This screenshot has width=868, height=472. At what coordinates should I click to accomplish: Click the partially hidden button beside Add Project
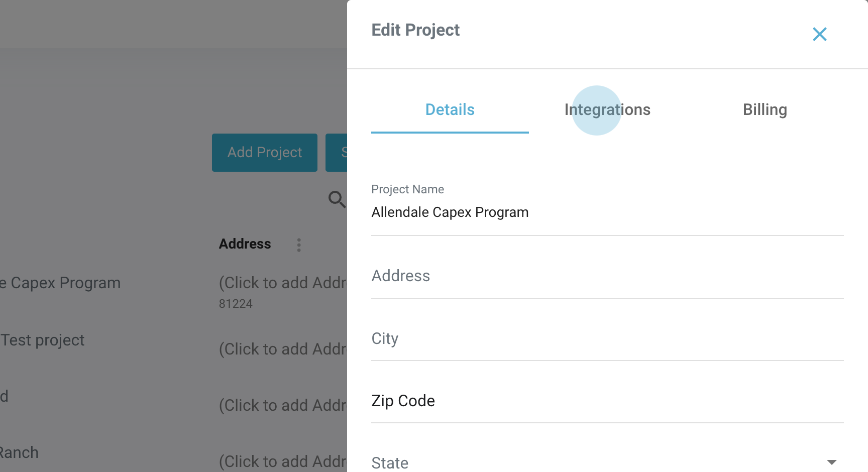tap(337, 153)
